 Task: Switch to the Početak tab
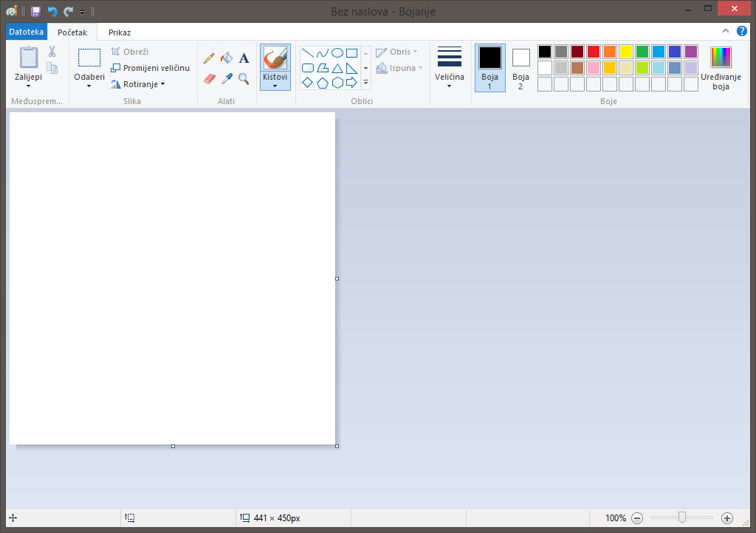(x=72, y=32)
